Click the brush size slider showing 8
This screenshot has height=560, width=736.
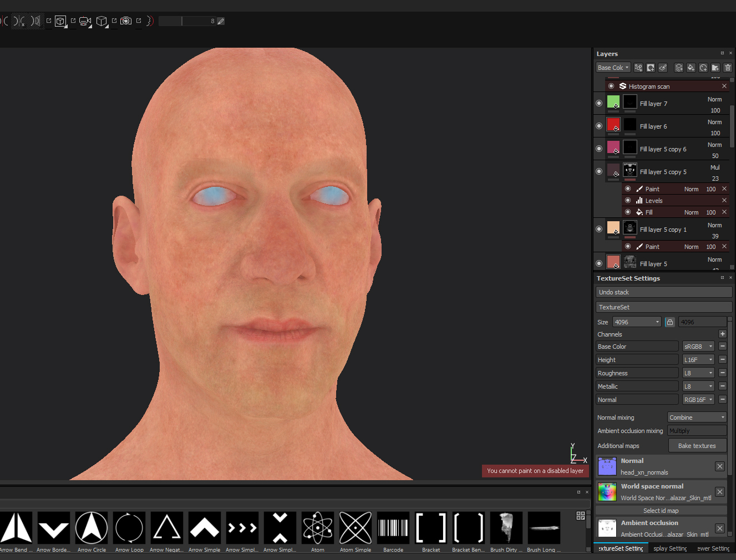187,21
